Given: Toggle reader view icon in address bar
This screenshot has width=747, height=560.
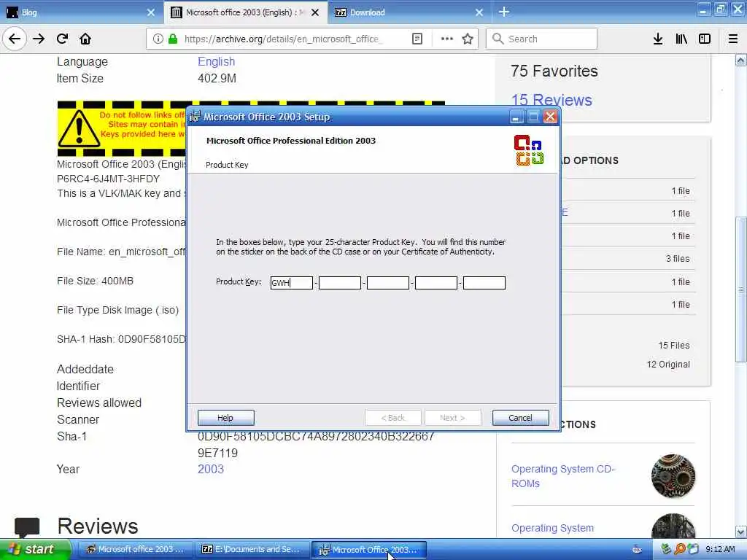Looking at the screenshot, I should point(417,39).
